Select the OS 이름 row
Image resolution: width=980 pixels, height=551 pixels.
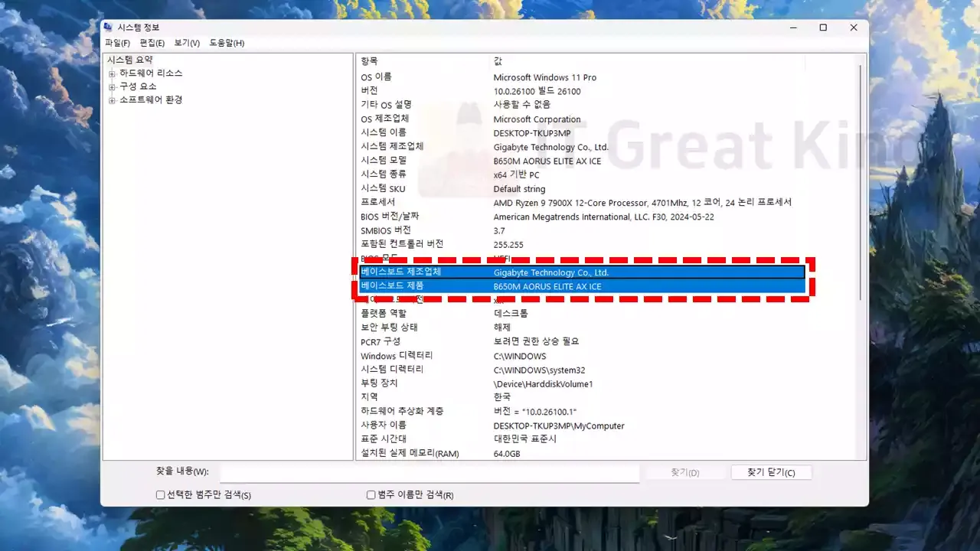[582, 77]
